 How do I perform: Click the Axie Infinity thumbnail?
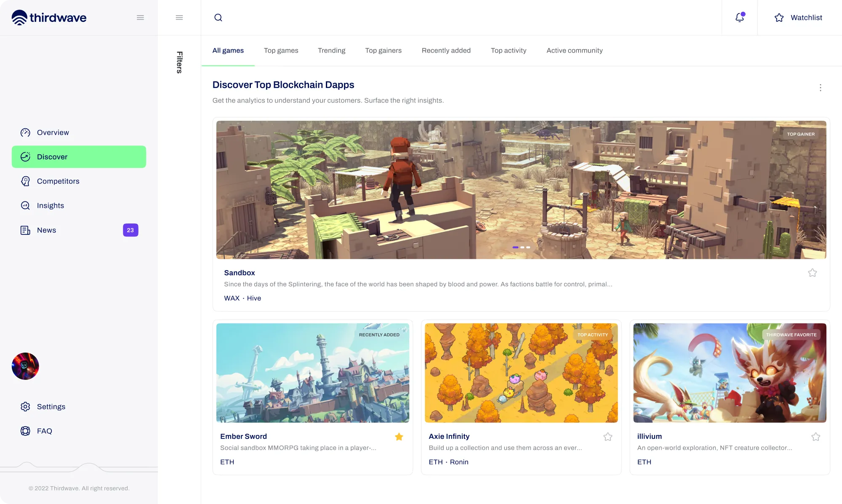pyautogui.click(x=521, y=373)
